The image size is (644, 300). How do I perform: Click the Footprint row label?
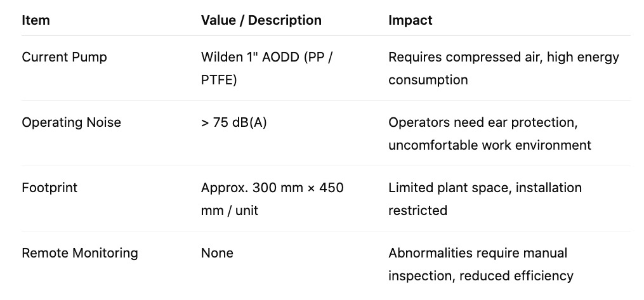click(48, 188)
